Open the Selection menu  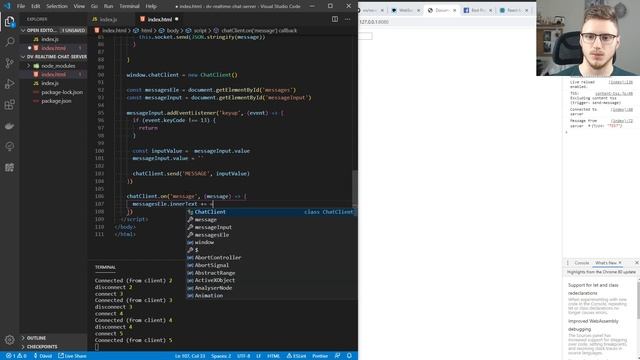pos(57,6)
